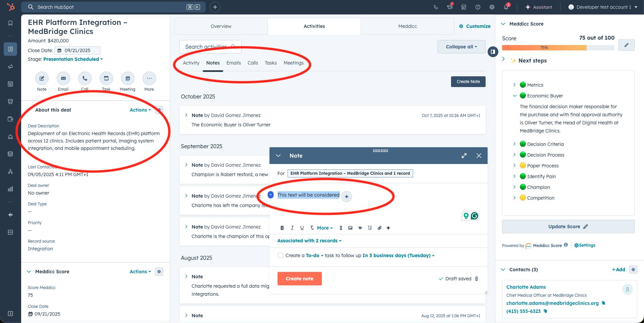Click the pencil edit score icon
The width and height of the screenshot is (644, 323).
point(626,45)
